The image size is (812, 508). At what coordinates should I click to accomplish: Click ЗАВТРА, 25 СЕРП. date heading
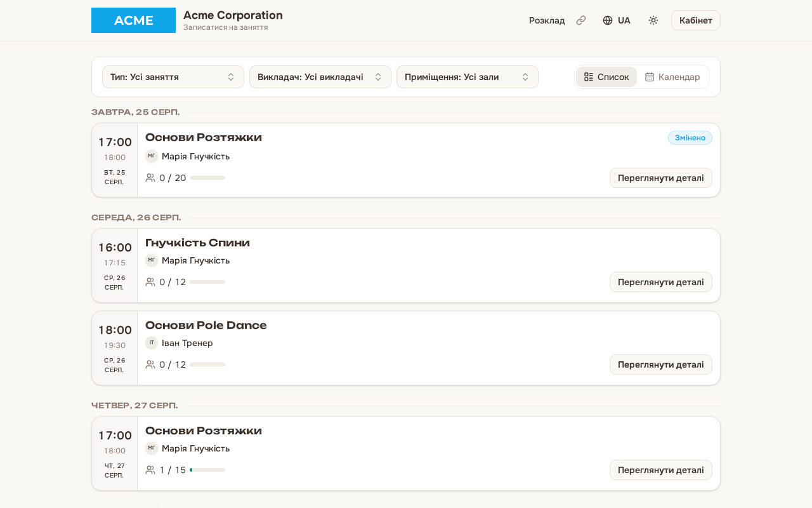pyautogui.click(x=136, y=112)
